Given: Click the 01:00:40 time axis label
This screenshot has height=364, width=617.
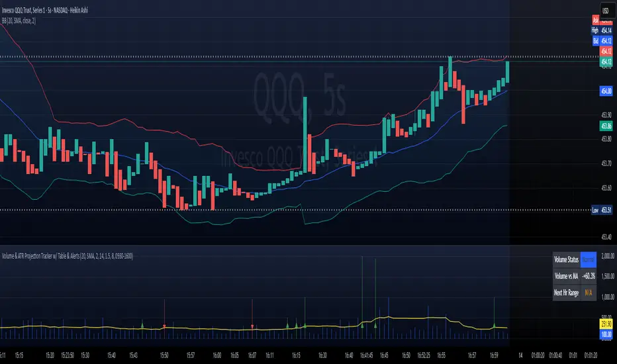Looking at the screenshot, I should tap(555, 355).
